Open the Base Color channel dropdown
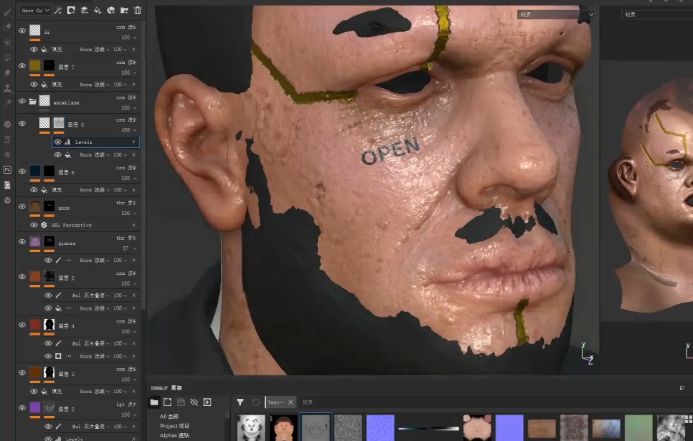 [35, 10]
